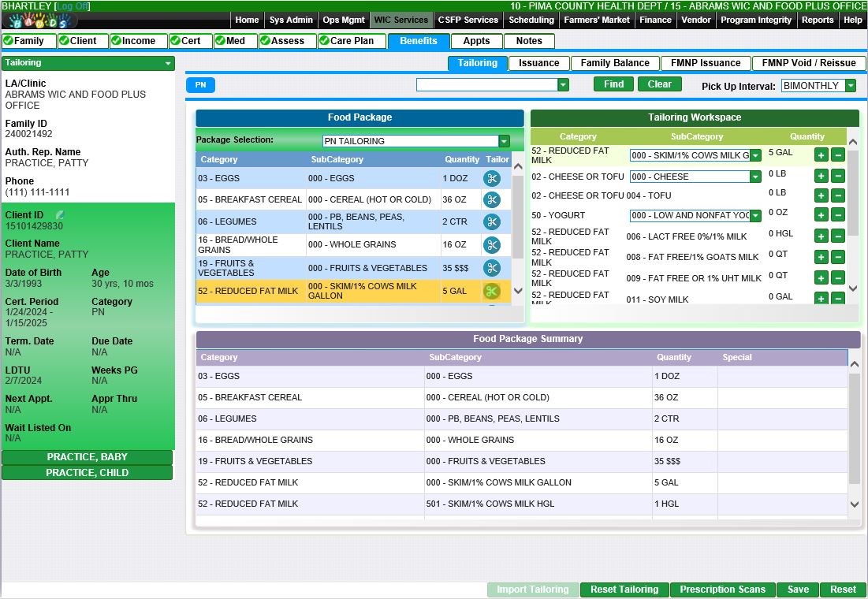
Task: Click the Reset Tailoring button
Action: click(x=624, y=590)
